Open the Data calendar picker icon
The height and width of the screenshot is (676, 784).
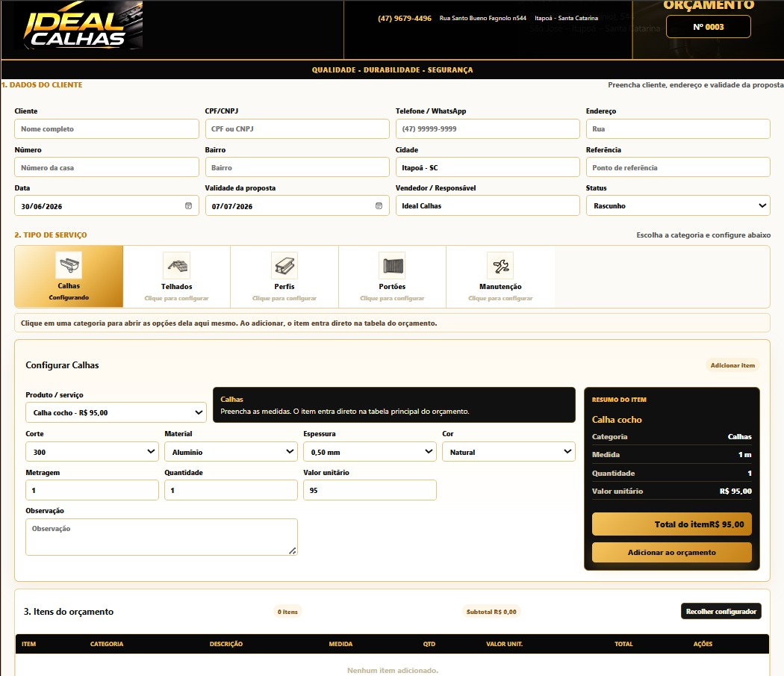(188, 205)
